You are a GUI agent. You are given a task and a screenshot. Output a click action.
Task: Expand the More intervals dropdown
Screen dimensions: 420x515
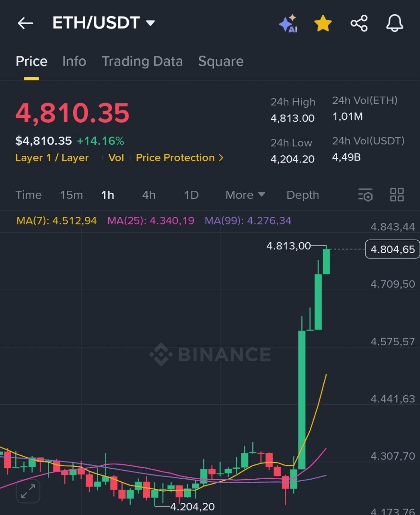[245, 195]
